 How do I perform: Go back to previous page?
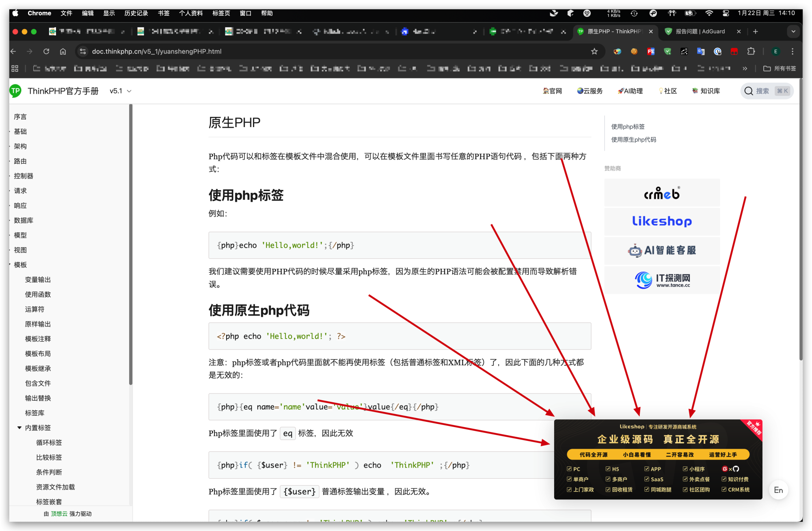pyautogui.click(x=13, y=52)
